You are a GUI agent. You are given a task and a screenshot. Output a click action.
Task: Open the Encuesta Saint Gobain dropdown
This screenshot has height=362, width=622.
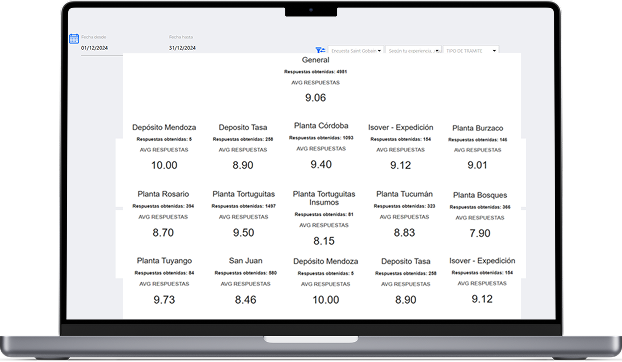(356, 50)
